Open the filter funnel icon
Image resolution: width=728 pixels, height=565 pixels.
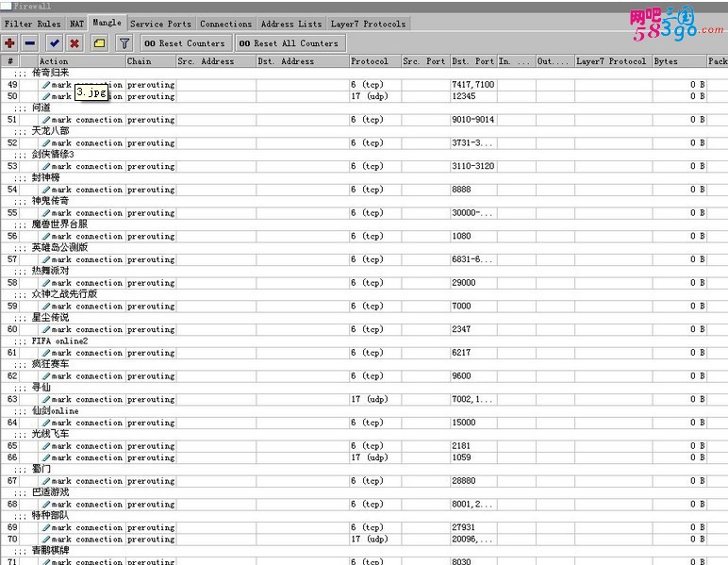pos(124,43)
